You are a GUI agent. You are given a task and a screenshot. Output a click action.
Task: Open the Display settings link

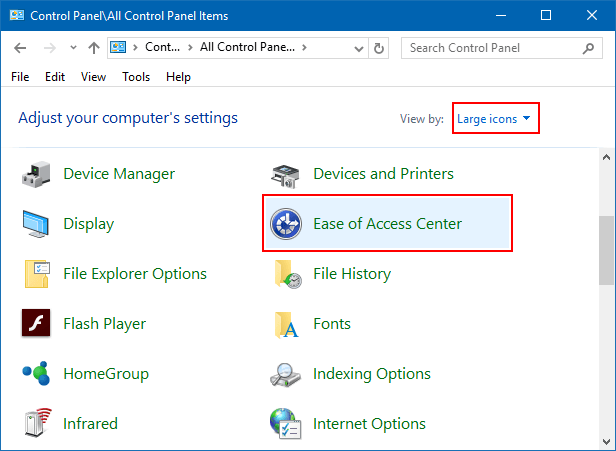click(x=89, y=224)
